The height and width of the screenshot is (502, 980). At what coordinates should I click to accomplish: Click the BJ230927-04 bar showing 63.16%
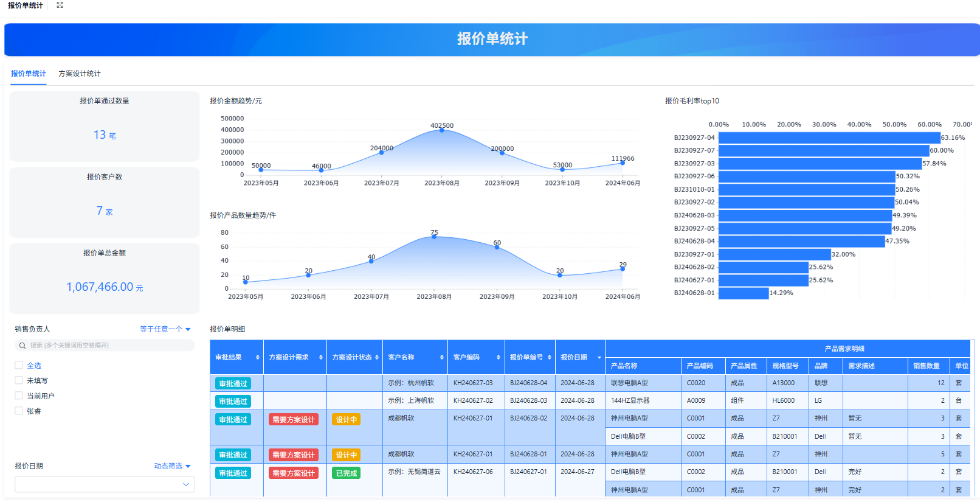(829, 138)
